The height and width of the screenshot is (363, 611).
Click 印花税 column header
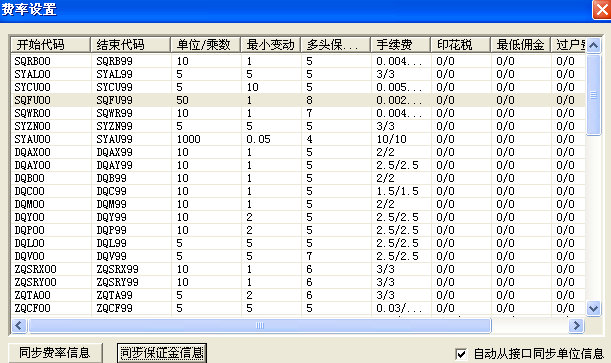click(461, 45)
